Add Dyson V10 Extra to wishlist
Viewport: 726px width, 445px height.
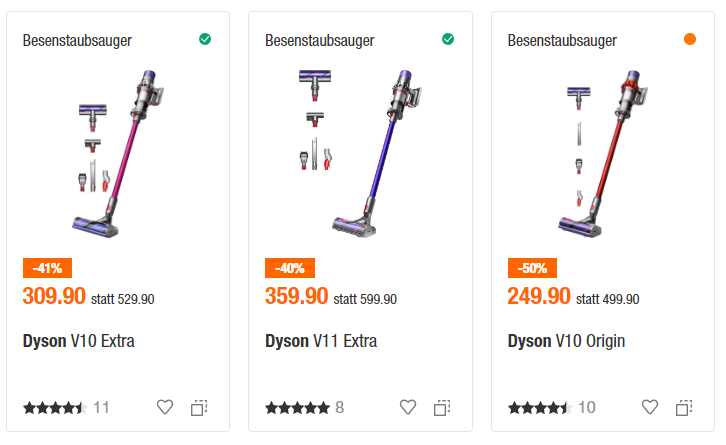166,407
